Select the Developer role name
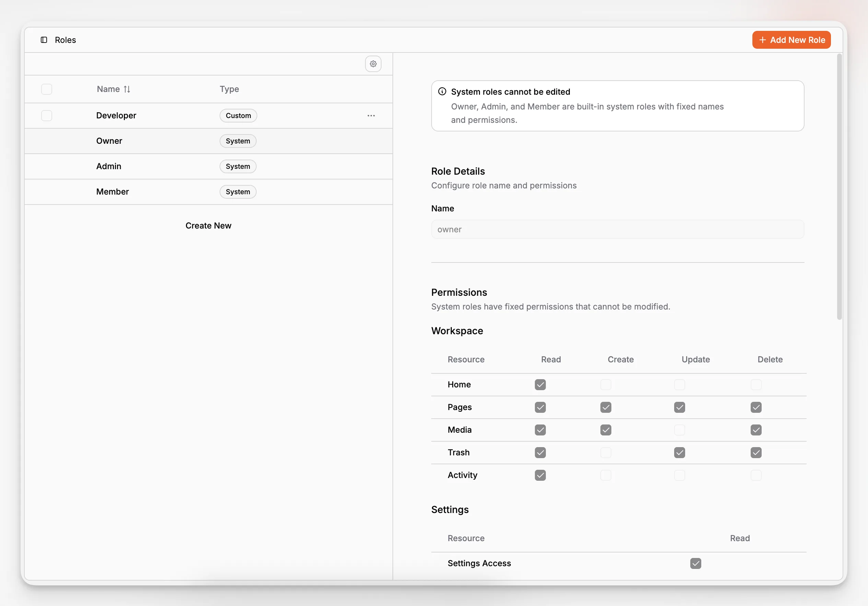 116,116
